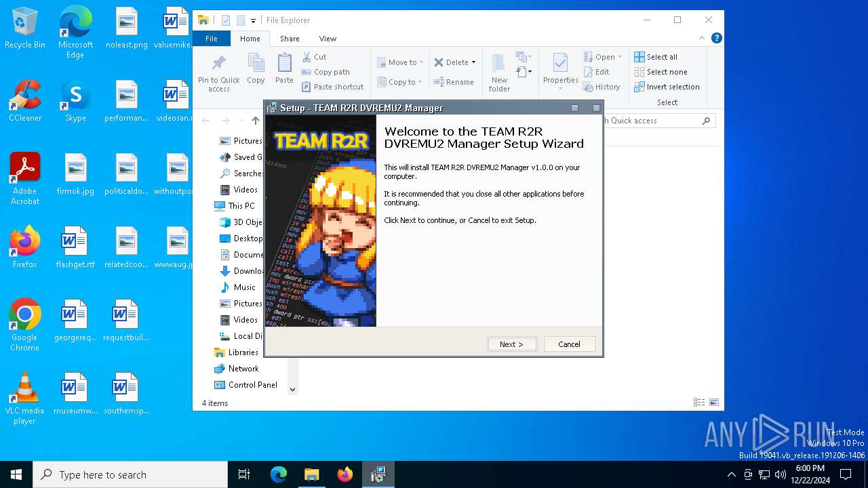Open the File tab in File Explorer
This screenshot has width=868, height=488.
212,39
